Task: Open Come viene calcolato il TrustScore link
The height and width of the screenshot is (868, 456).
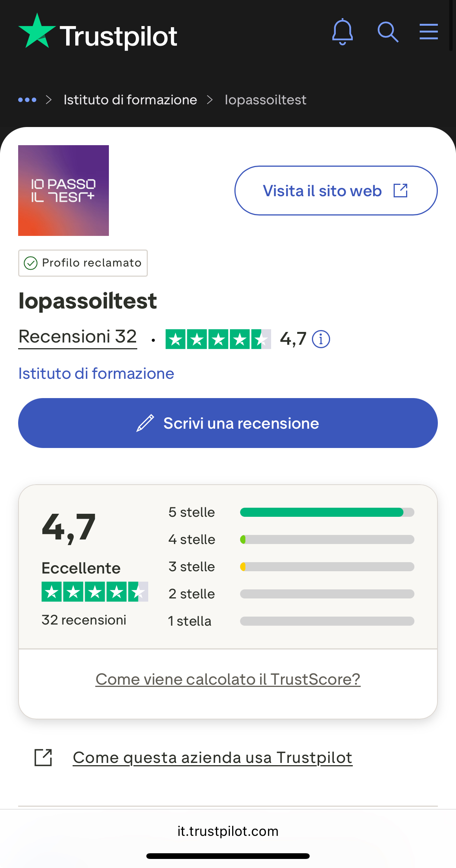Action: [228, 679]
